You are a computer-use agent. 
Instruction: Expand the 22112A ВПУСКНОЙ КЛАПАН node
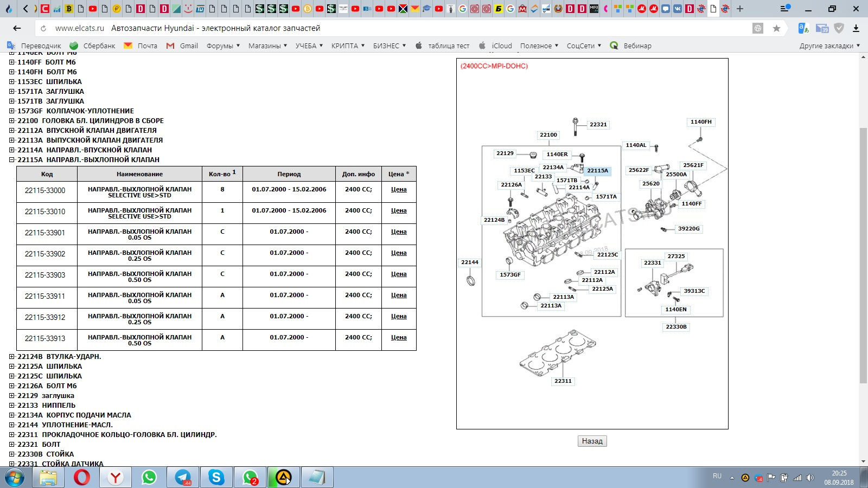(x=12, y=131)
